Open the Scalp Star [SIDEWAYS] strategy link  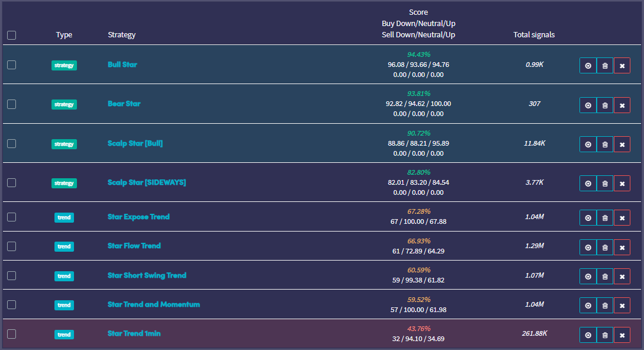pos(147,182)
